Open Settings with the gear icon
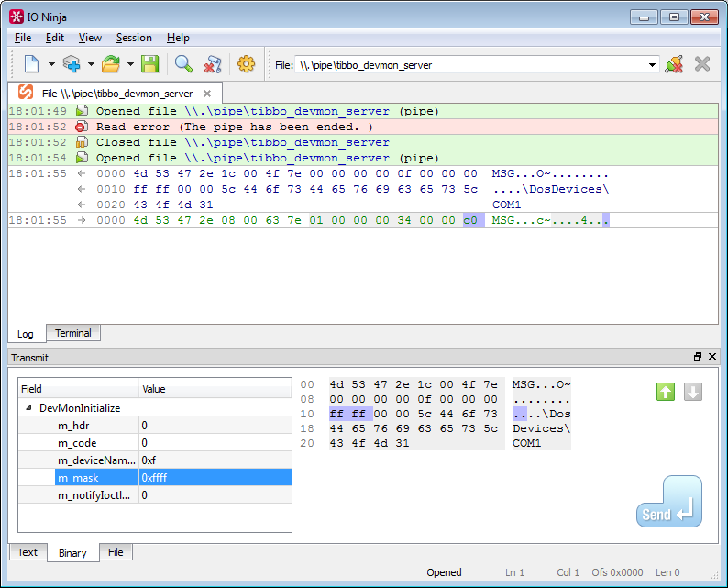The image size is (728, 588). click(246, 64)
